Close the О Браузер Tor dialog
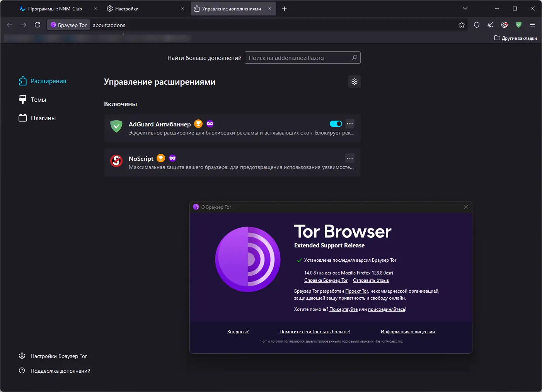This screenshot has width=542, height=392. (x=466, y=207)
